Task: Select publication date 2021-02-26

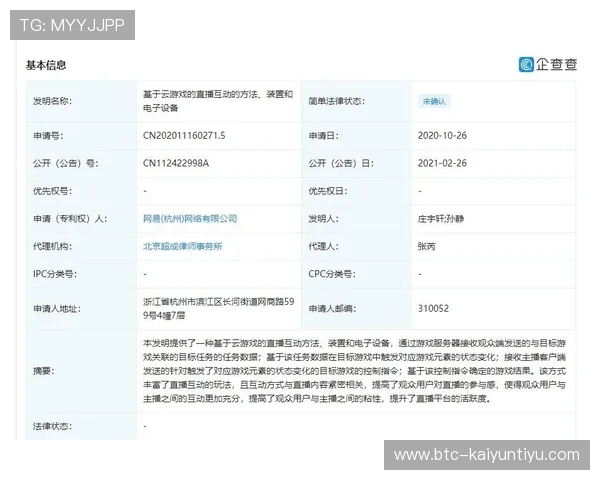Action: (442, 163)
